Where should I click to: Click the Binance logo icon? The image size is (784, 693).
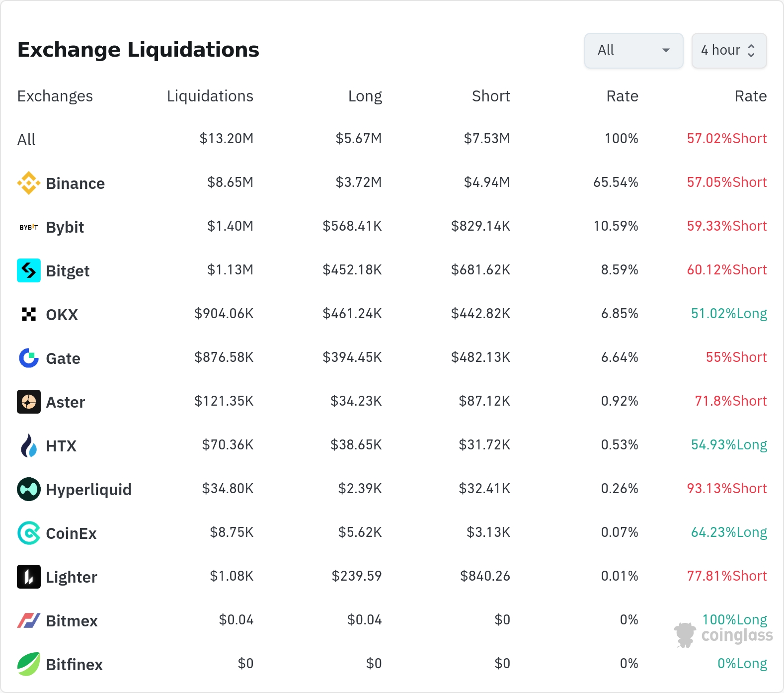(x=29, y=183)
